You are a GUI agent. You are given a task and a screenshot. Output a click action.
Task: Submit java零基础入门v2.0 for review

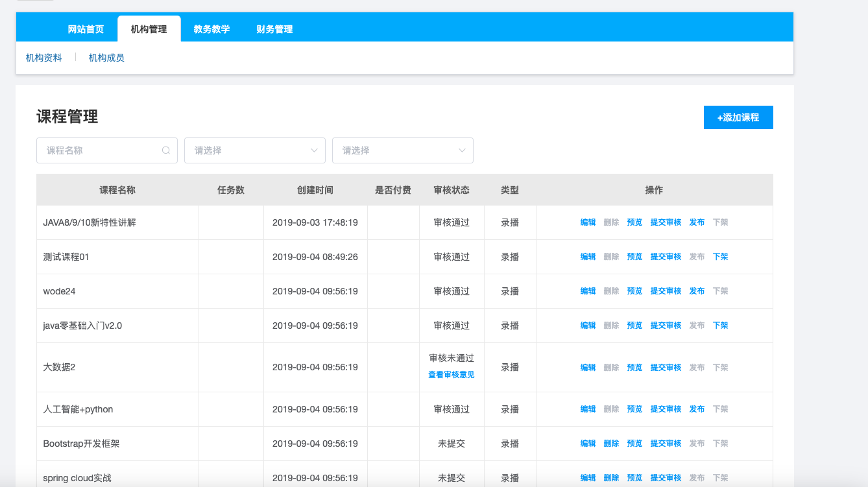pos(666,326)
